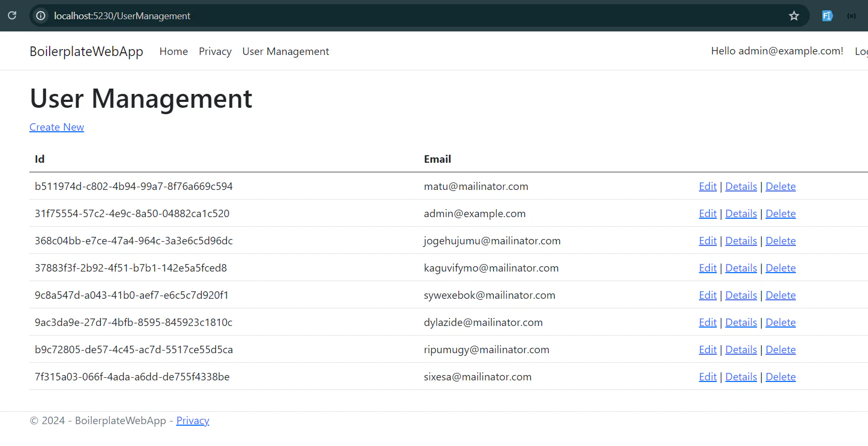Screen dimensions: 868x446
Task: Select User Management in the navbar
Action: (286, 51)
